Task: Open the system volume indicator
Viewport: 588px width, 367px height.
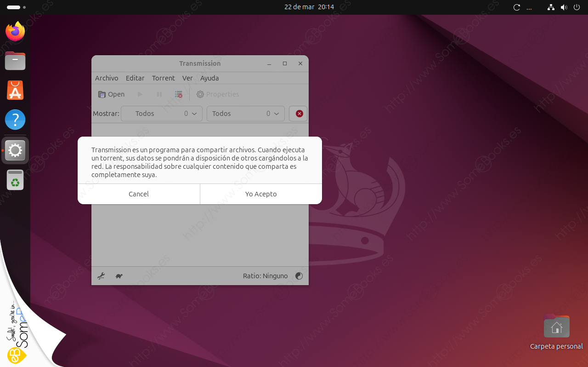Action: point(564,7)
